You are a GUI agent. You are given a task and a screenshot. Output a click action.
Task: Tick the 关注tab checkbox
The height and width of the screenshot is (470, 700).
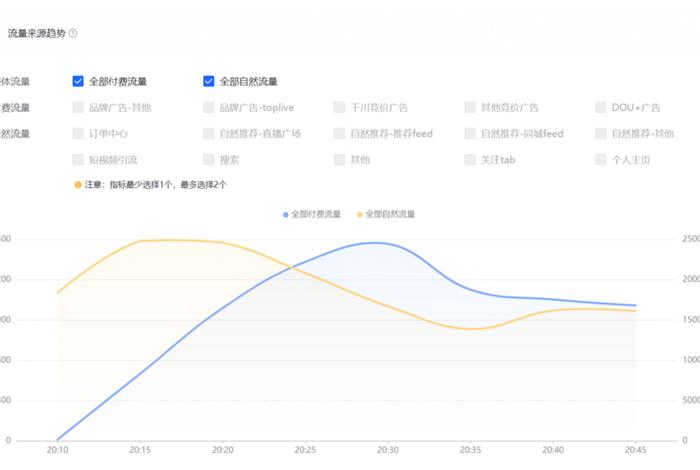point(470,159)
